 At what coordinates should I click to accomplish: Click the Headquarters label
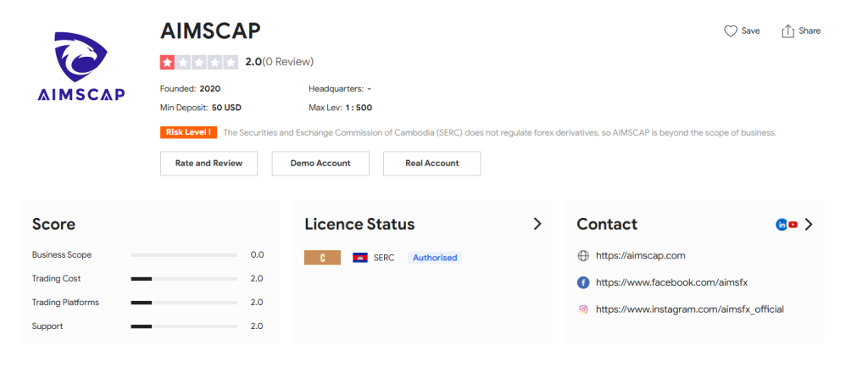tap(336, 89)
